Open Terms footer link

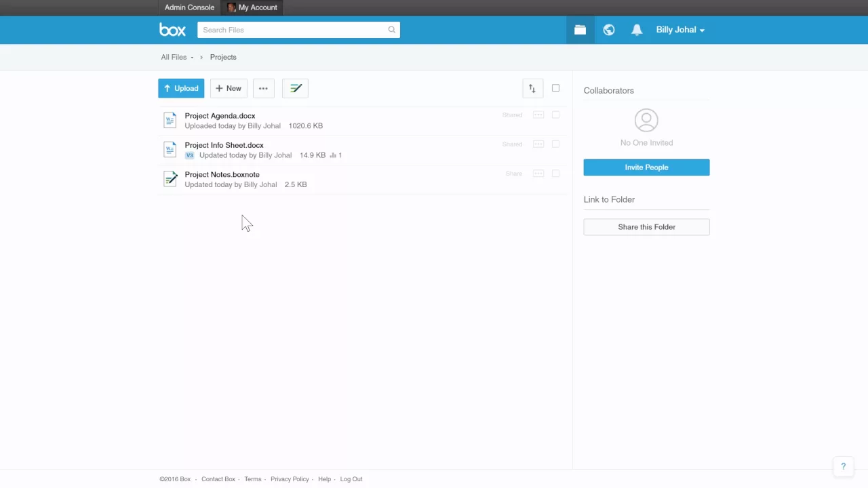(x=253, y=479)
